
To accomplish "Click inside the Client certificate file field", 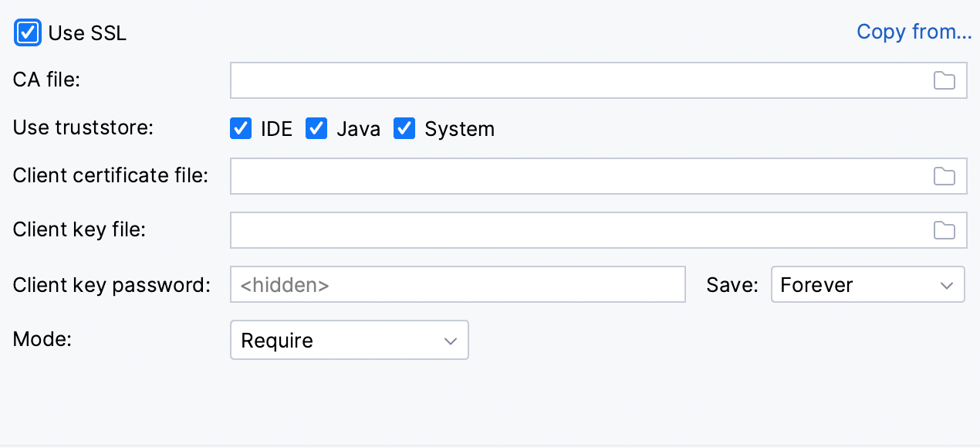I will pyautogui.click(x=579, y=176).
